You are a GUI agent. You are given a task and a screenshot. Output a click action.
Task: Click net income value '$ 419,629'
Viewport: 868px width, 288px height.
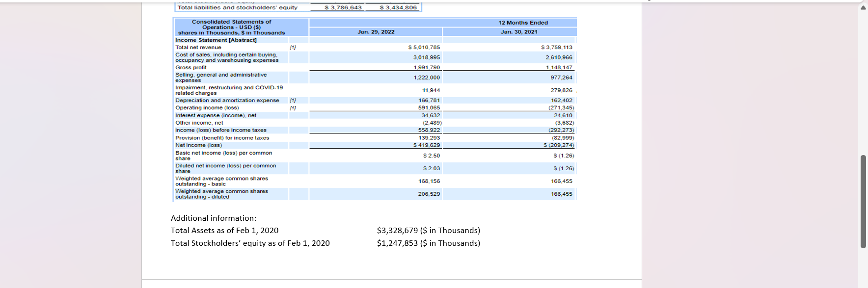pyautogui.click(x=427, y=145)
